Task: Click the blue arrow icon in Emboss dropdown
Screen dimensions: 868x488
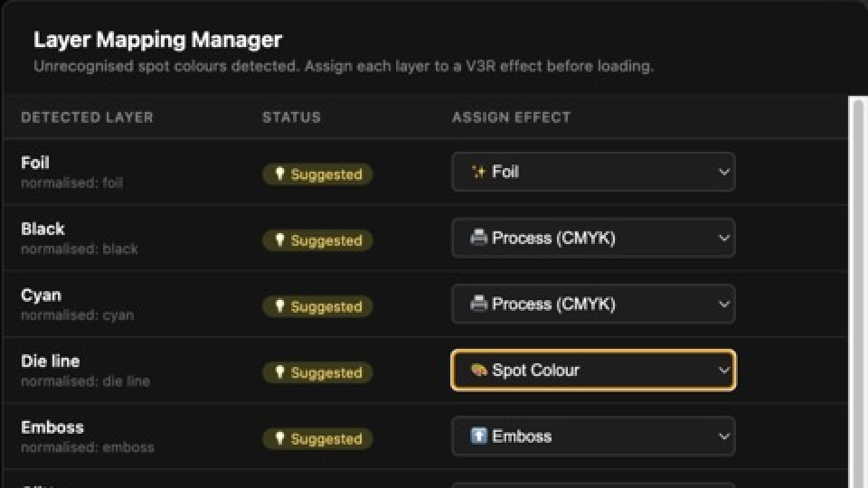Action: 478,436
